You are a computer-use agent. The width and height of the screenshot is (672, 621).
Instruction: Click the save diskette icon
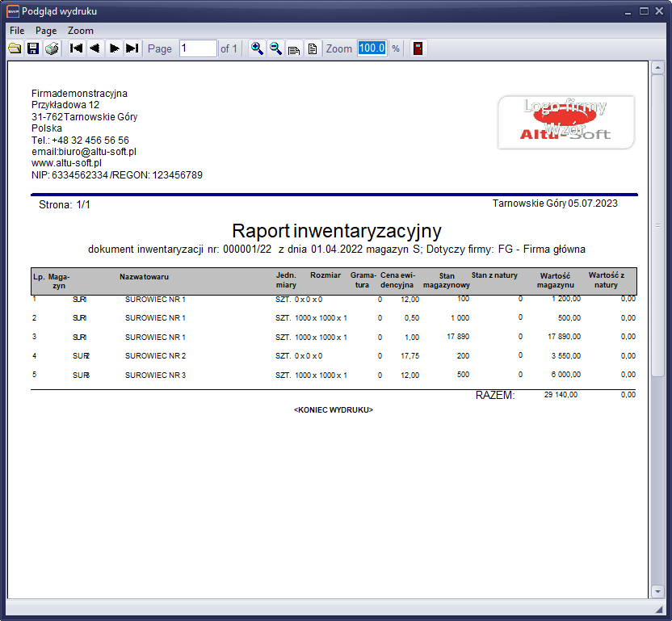(x=33, y=48)
